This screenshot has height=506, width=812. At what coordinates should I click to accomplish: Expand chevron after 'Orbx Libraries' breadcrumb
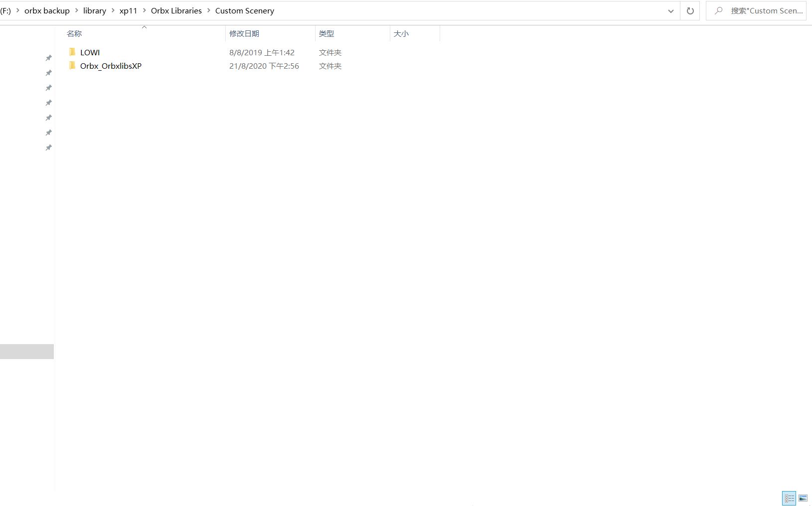[208, 10]
